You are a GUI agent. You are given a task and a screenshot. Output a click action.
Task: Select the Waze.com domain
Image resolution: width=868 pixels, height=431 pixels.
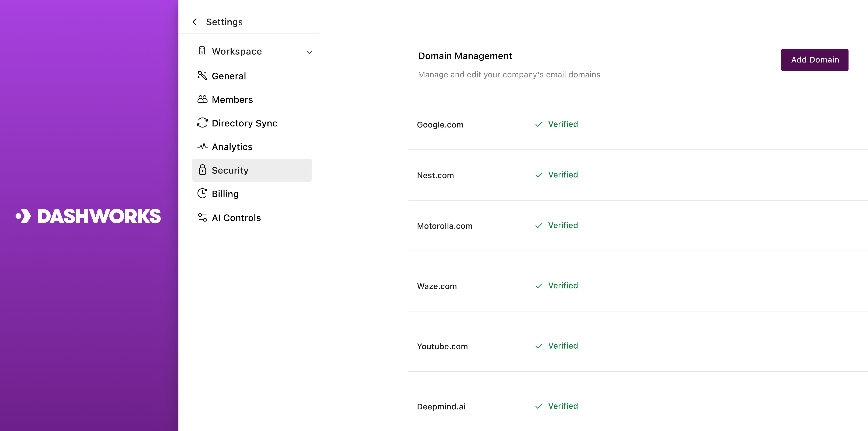coord(437,286)
